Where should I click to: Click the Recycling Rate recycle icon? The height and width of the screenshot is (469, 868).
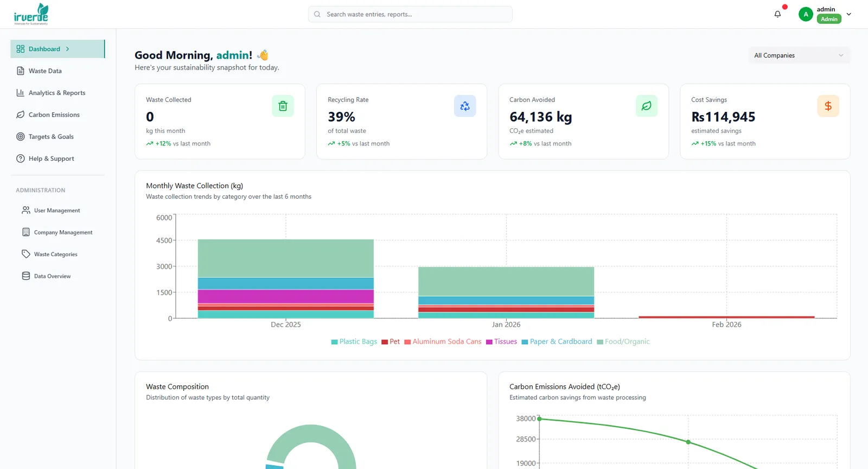[x=465, y=106]
